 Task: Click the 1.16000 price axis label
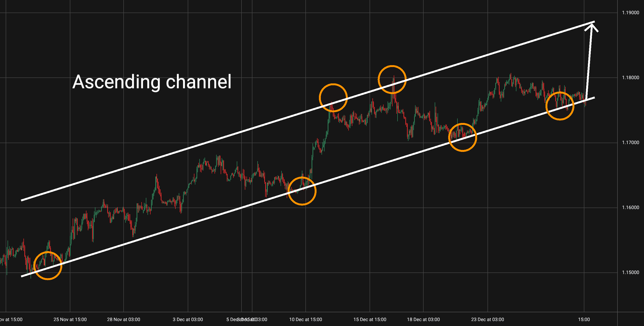pos(630,207)
